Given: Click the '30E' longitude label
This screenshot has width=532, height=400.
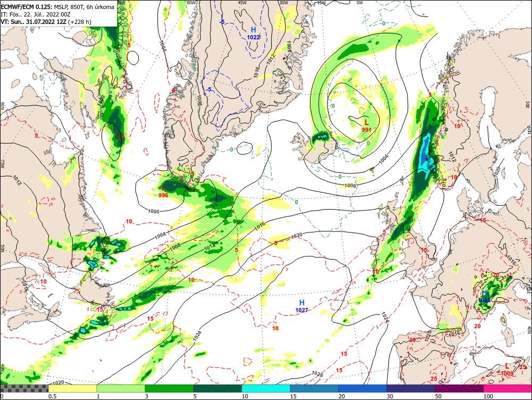Looking at the screenshot, I should 528,104.
